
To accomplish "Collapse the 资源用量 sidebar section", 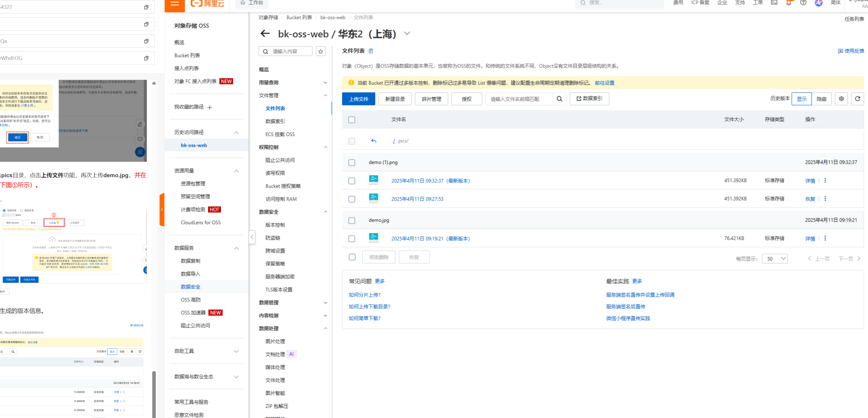I will click(x=236, y=171).
